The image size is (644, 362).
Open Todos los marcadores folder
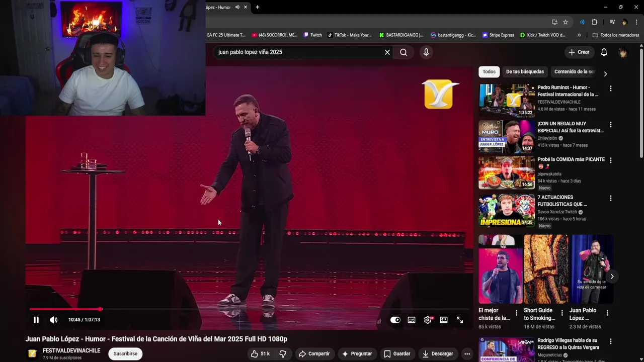click(x=616, y=35)
